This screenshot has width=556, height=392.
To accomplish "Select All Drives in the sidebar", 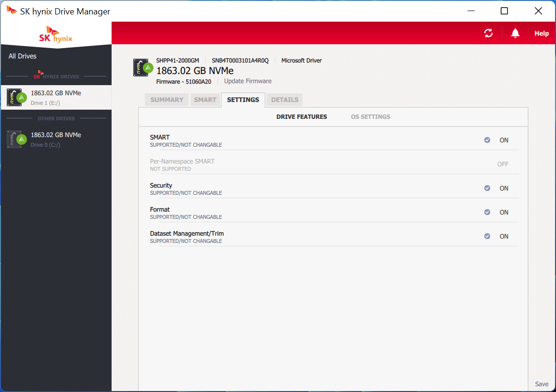I will [22, 56].
